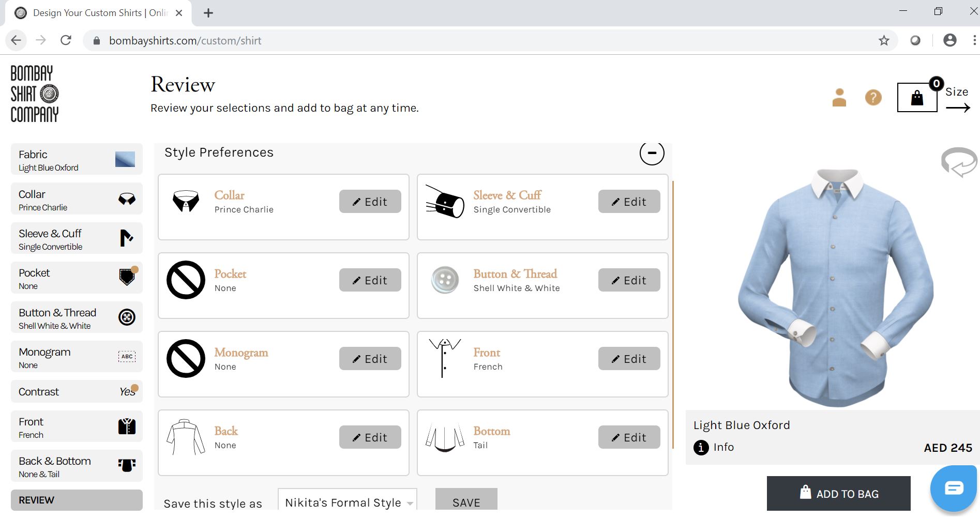Click the Light Blue Oxford fabric swatch

point(125,160)
